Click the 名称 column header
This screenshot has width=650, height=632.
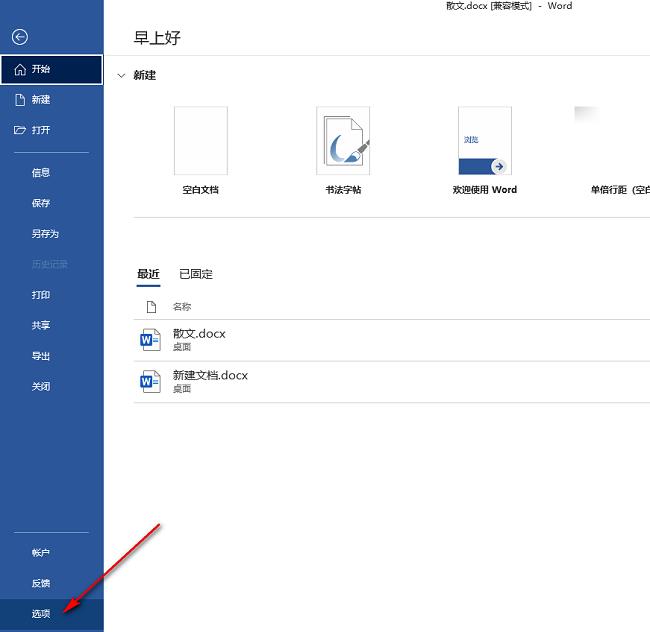coord(182,307)
